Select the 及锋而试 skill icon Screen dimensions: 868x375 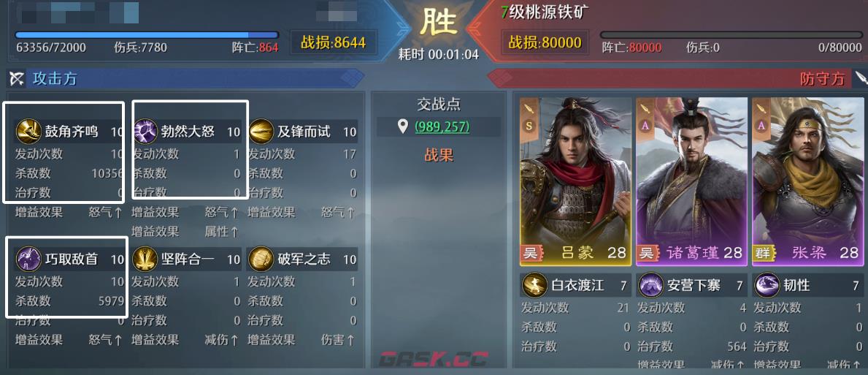[x=261, y=132]
